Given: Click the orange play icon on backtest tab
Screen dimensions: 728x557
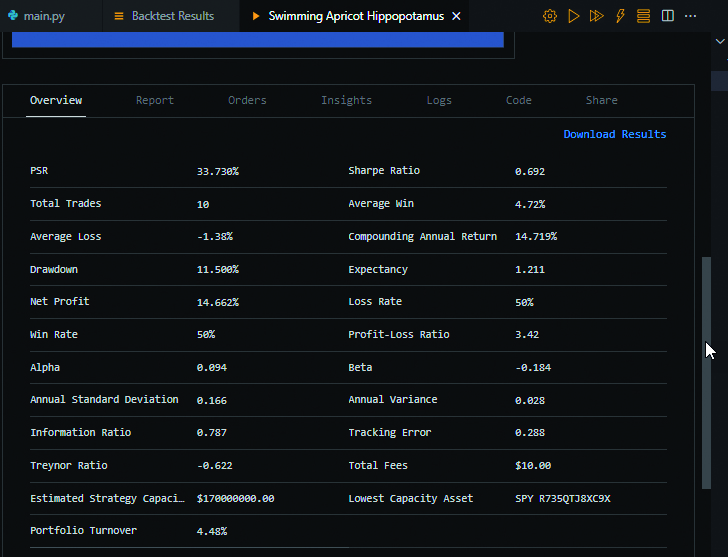Looking at the screenshot, I should pos(255,16).
